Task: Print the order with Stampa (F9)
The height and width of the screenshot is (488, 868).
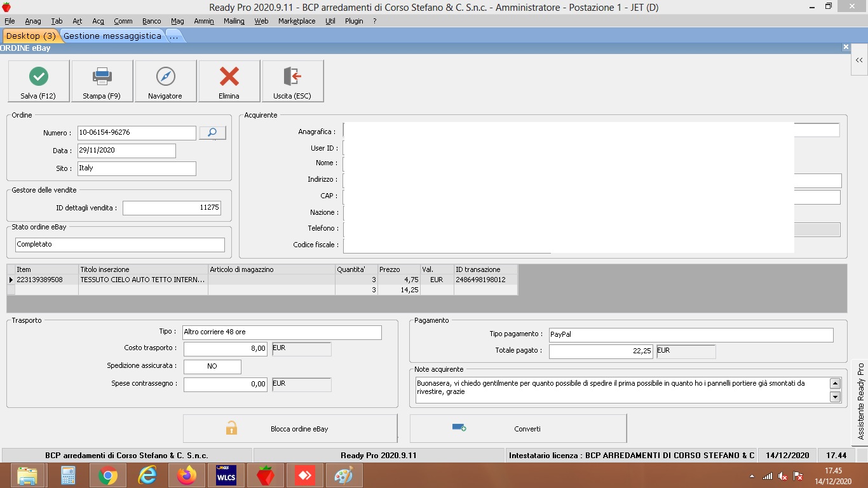Action: (102, 81)
